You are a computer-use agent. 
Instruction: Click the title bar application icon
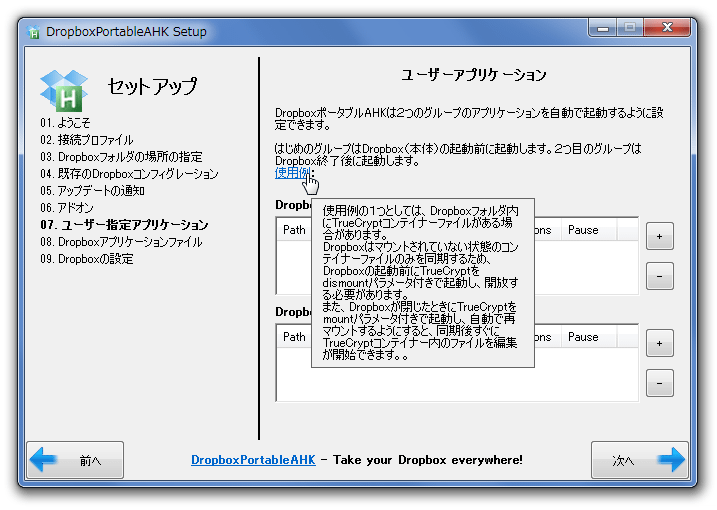click(33, 32)
